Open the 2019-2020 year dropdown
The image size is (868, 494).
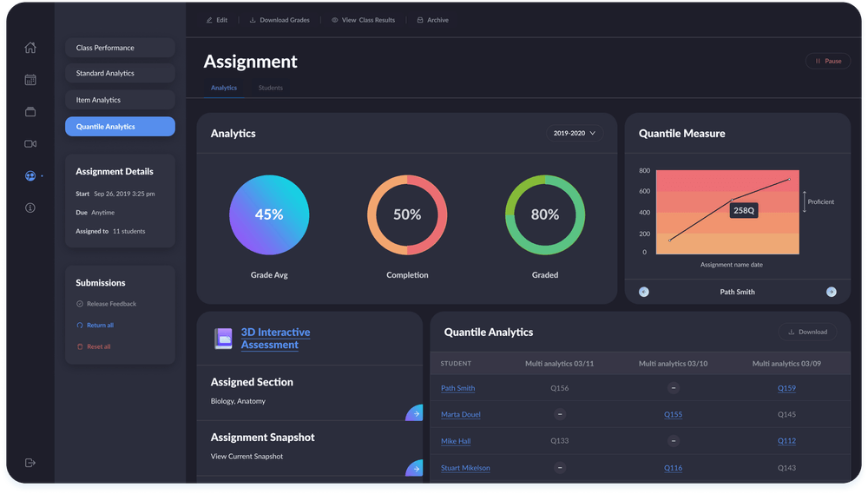click(574, 134)
